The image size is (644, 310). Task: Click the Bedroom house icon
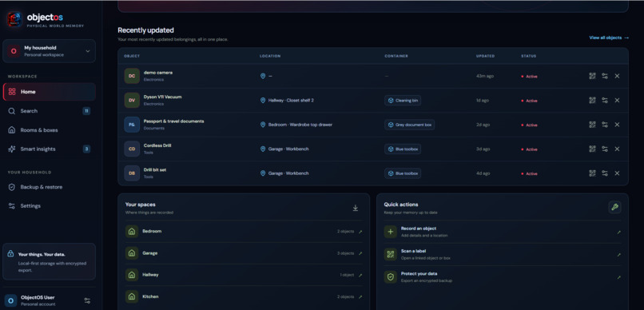pos(132,232)
